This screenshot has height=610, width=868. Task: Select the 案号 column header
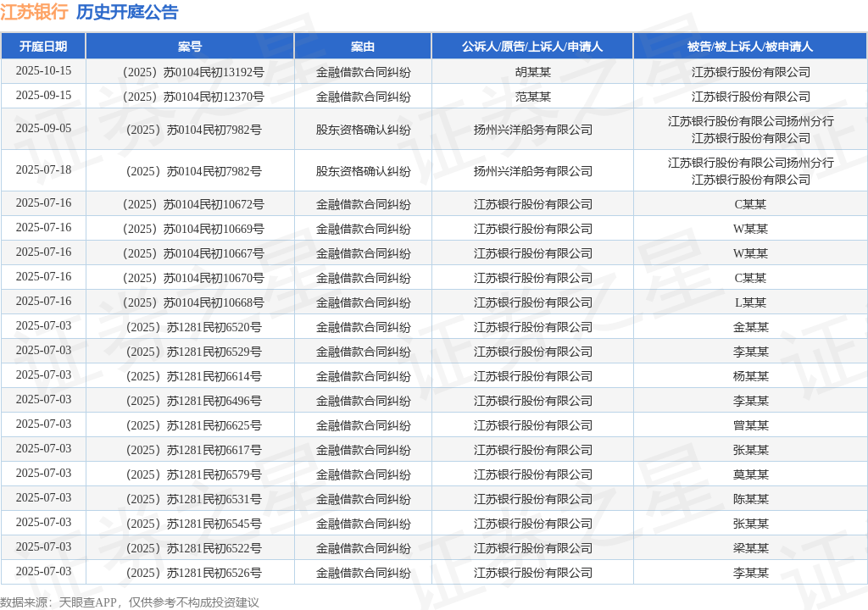pyautogui.click(x=190, y=47)
